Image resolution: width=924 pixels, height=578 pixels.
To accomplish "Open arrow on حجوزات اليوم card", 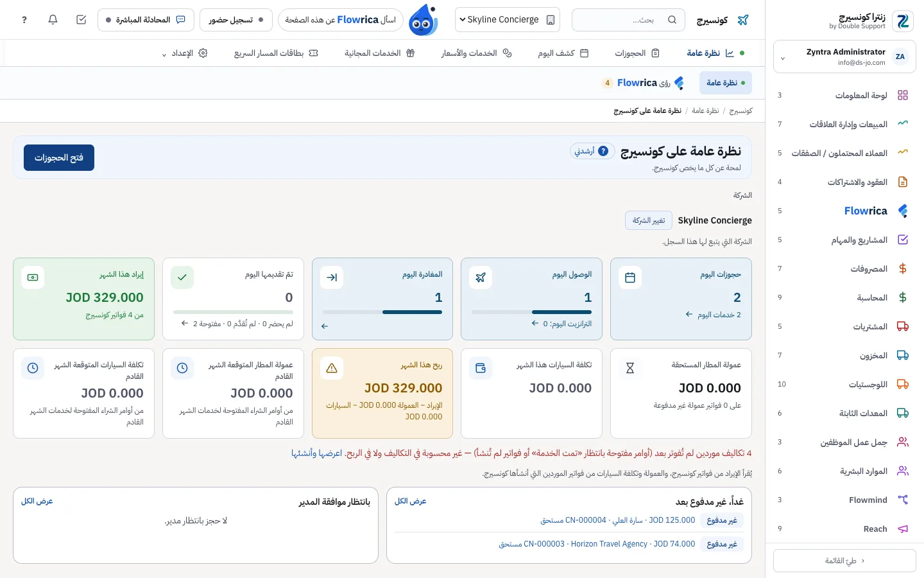I will (689, 315).
